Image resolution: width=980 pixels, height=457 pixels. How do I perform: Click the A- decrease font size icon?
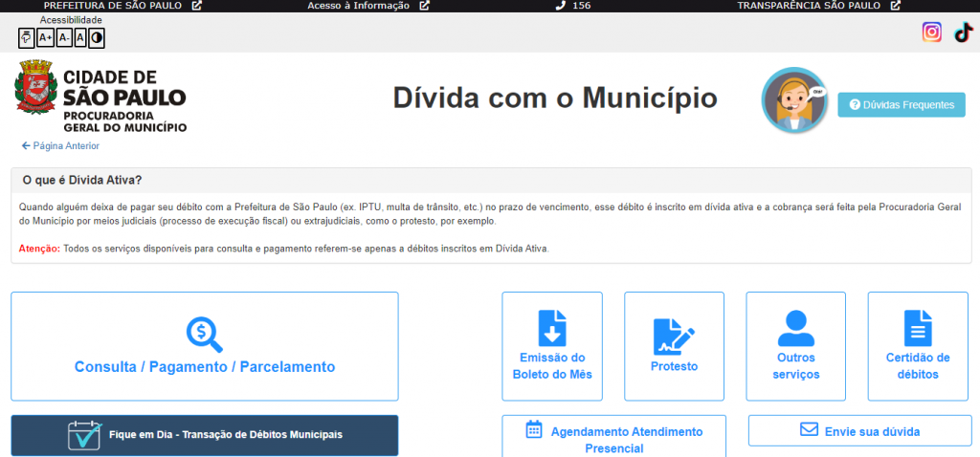point(63,38)
